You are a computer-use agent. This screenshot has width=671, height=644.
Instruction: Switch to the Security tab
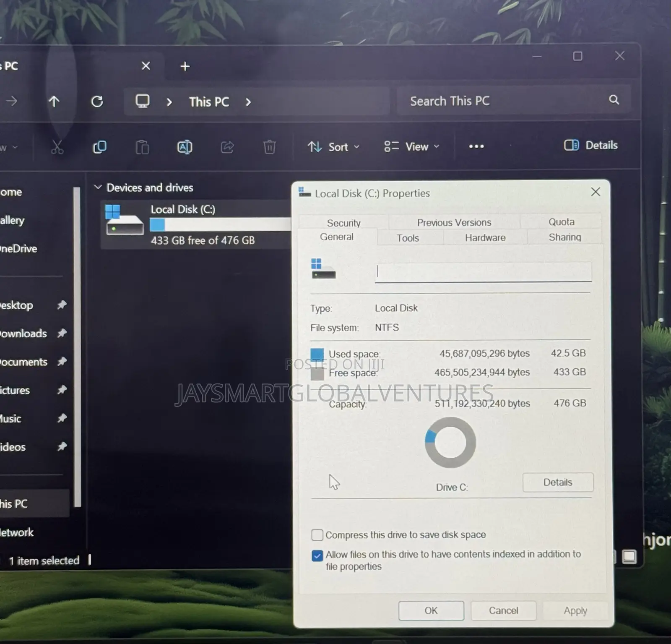pyautogui.click(x=344, y=223)
